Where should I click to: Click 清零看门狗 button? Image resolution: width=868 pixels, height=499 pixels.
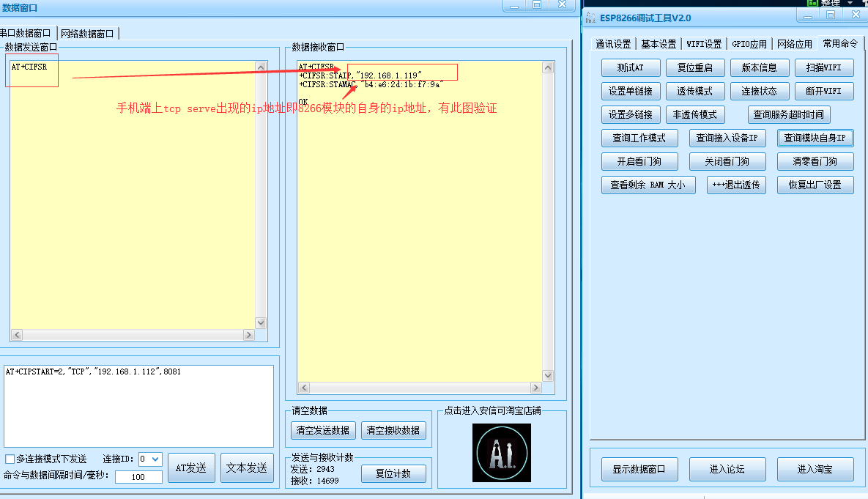(x=815, y=161)
